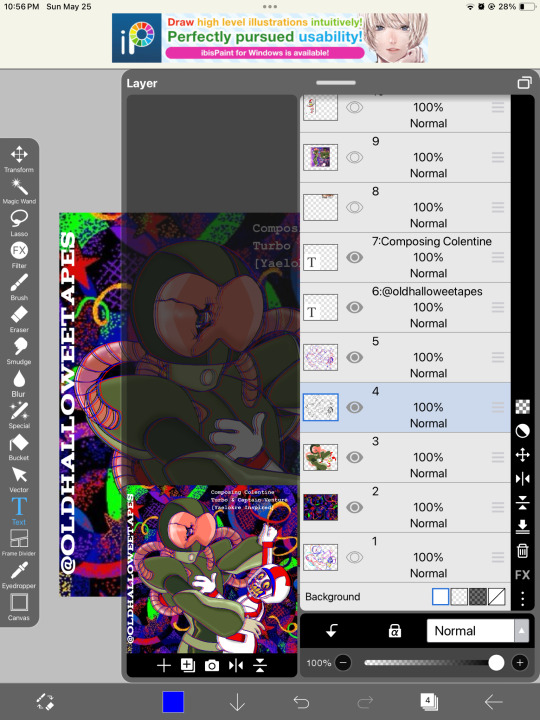This screenshot has height=720, width=540.
Task: Hide the 7:Composing Colentine text layer
Action: coord(354,257)
